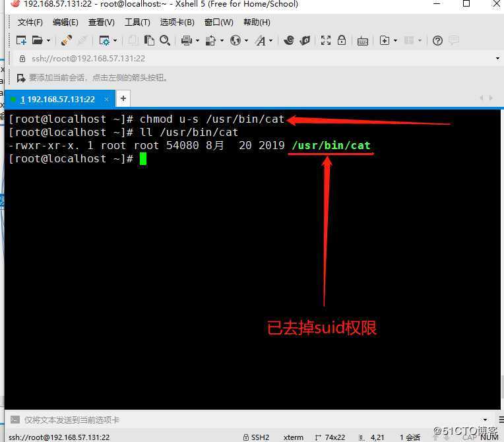This screenshot has height=442, width=504.
Task: Click 74x22 terminal size status entry
Action: pos(330,437)
